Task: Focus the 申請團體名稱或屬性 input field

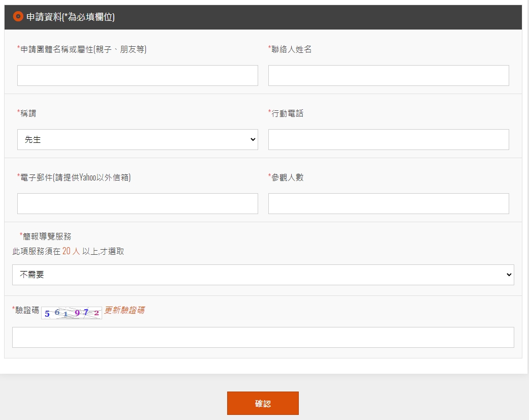Action: (137, 76)
